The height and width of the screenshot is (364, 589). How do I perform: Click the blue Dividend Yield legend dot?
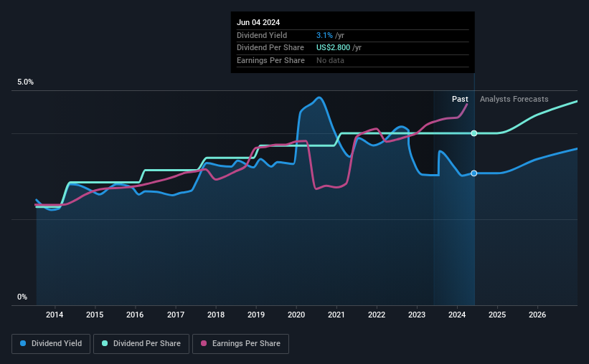tap(23, 343)
